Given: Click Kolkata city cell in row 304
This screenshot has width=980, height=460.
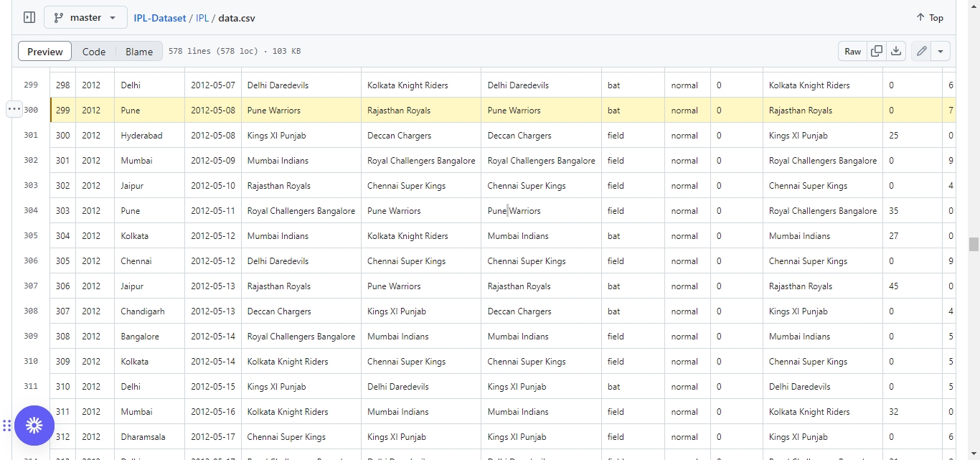Looking at the screenshot, I should pyautogui.click(x=150, y=235).
